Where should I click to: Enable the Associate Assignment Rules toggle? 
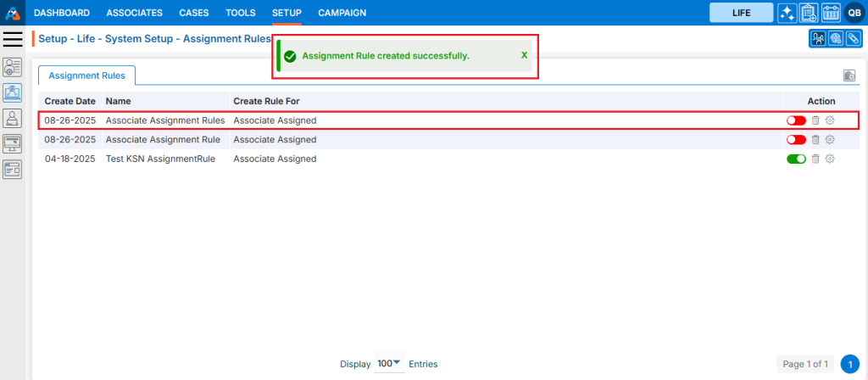point(796,120)
